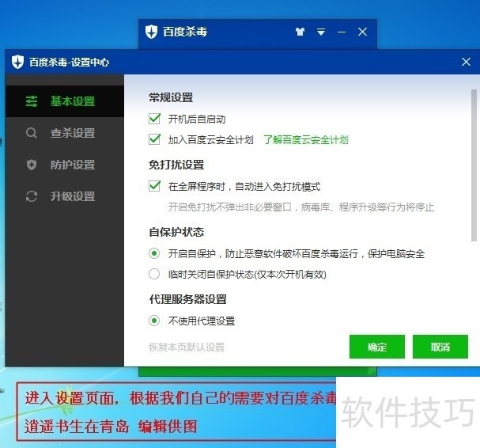480x448 pixels.
Task: Select the 基本设置 tab
Action: click(x=65, y=101)
